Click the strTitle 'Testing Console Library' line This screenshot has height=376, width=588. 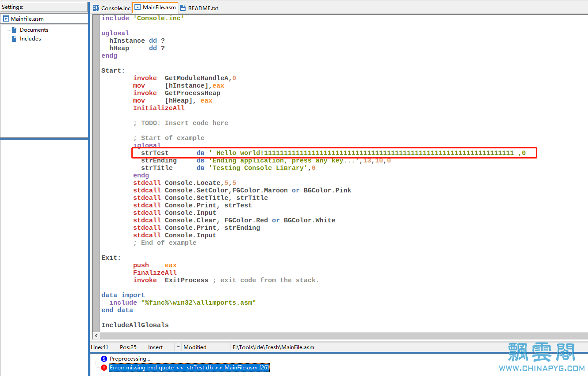228,168
